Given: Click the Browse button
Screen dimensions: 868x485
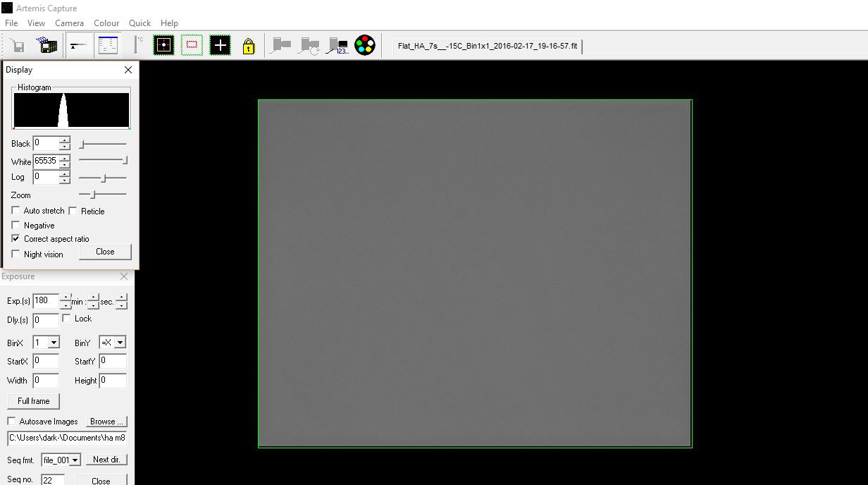Looking at the screenshot, I should pyautogui.click(x=106, y=422).
